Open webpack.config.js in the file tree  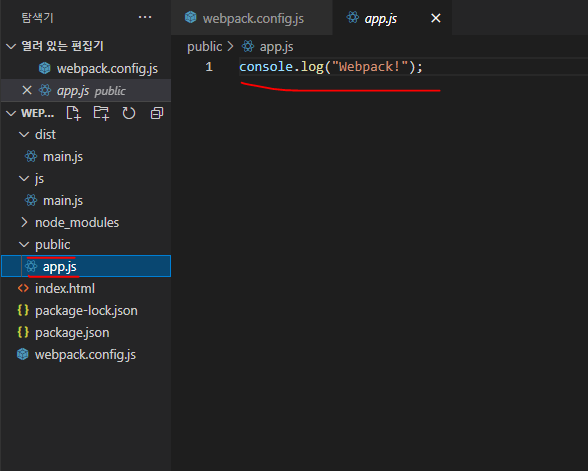pos(86,354)
